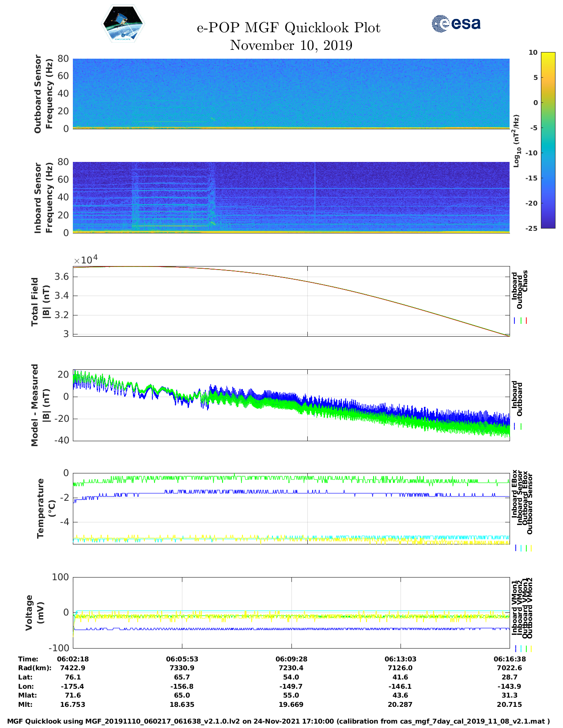Click the MGF Quicklook footer caption text

[278, 721]
